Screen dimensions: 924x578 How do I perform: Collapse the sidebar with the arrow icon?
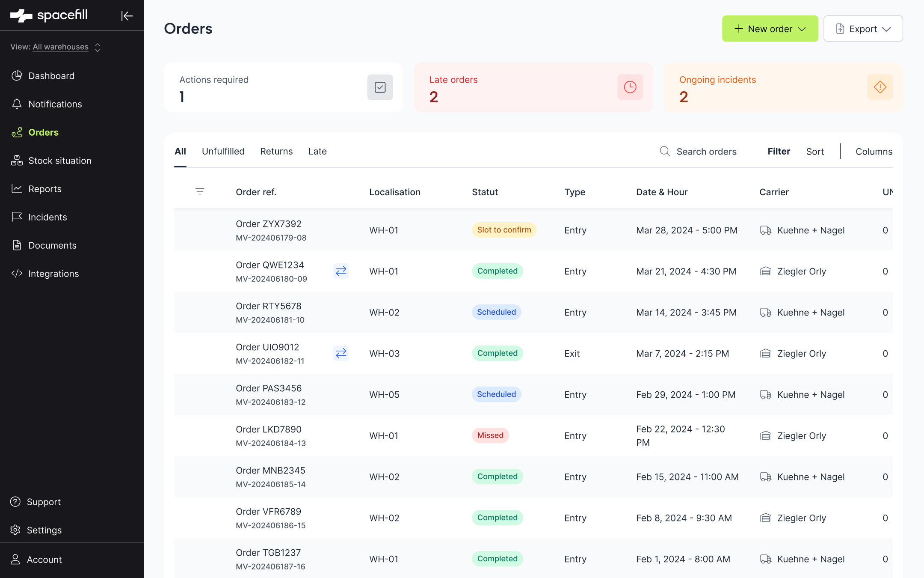point(127,16)
